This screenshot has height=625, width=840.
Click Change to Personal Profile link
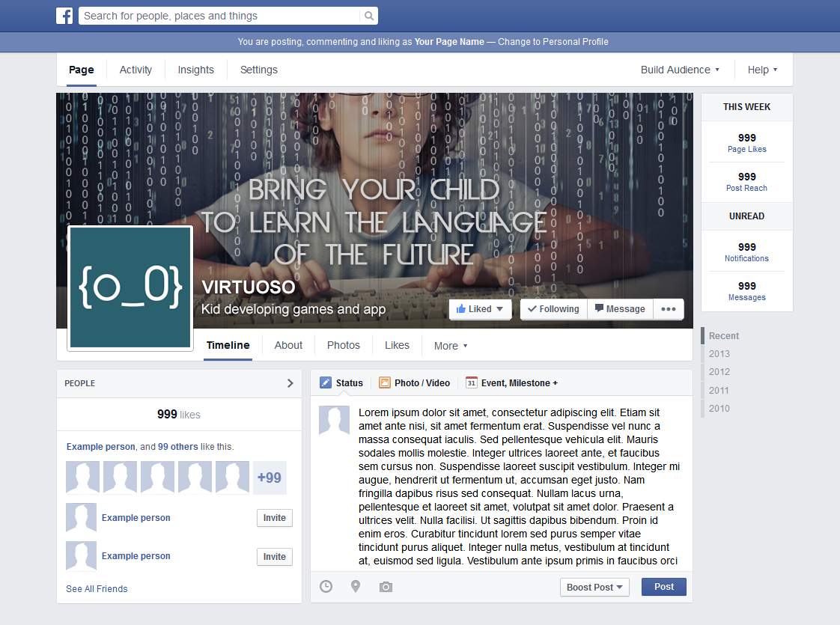pos(553,42)
